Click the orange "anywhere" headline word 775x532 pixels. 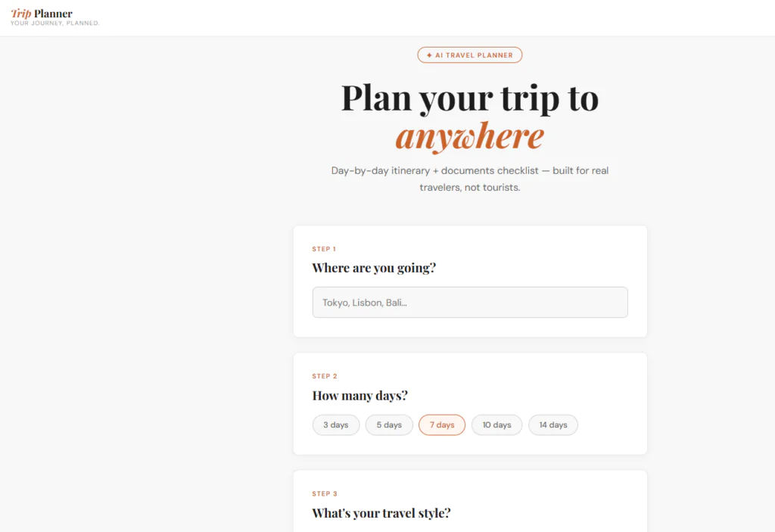(x=469, y=136)
